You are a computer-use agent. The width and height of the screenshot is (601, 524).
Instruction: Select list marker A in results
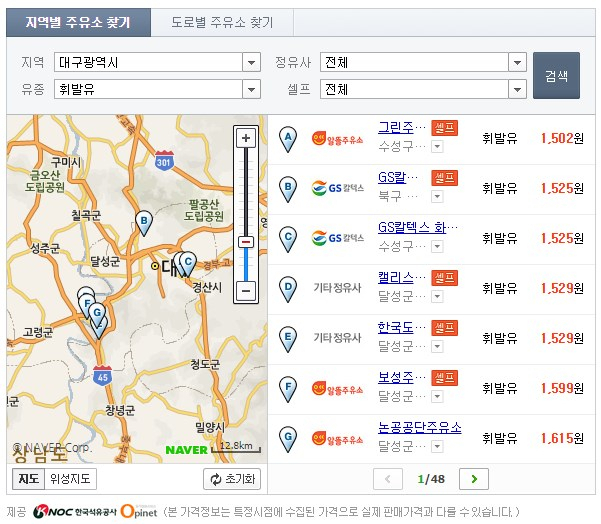pos(288,139)
